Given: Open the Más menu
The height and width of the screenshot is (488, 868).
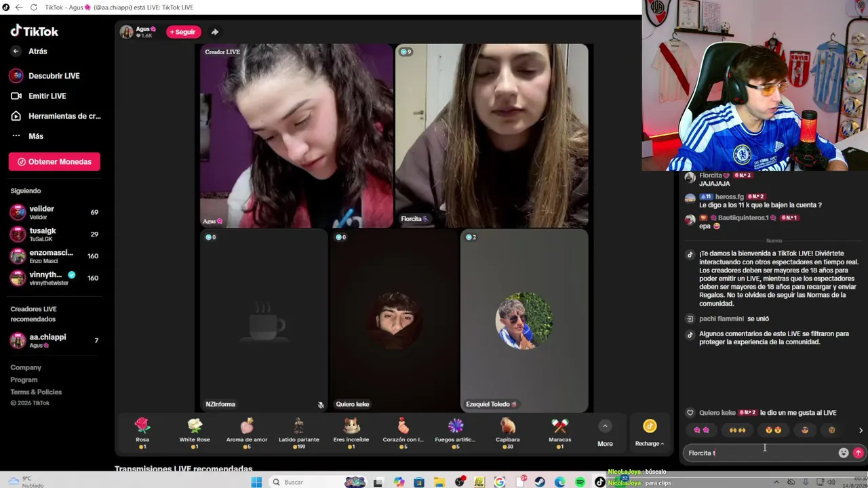Looking at the screenshot, I should (x=27, y=136).
